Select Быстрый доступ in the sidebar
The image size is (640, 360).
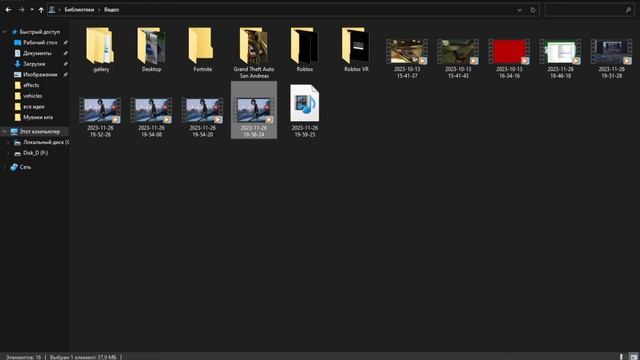[x=40, y=32]
